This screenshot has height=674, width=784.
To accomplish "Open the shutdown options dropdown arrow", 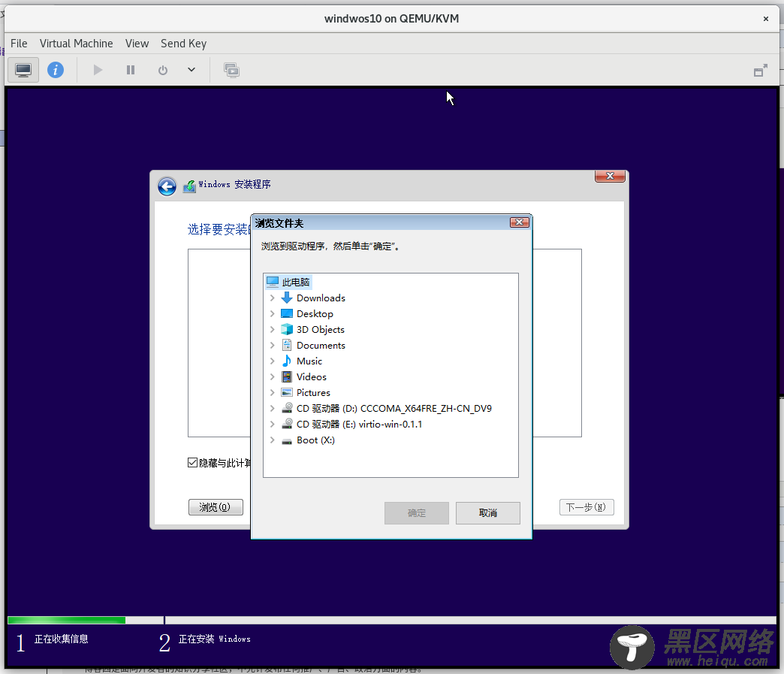I will click(191, 70).
